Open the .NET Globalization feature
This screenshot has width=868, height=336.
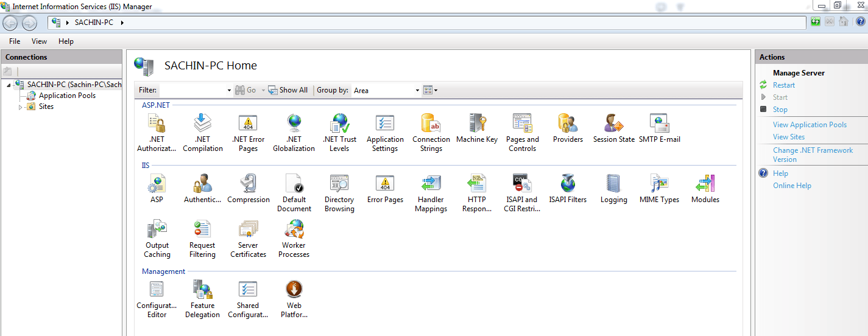pos(294,133)
